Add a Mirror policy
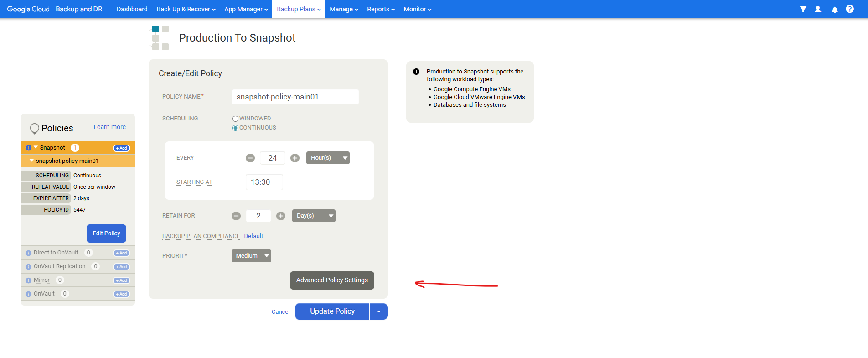 (122, 280)
